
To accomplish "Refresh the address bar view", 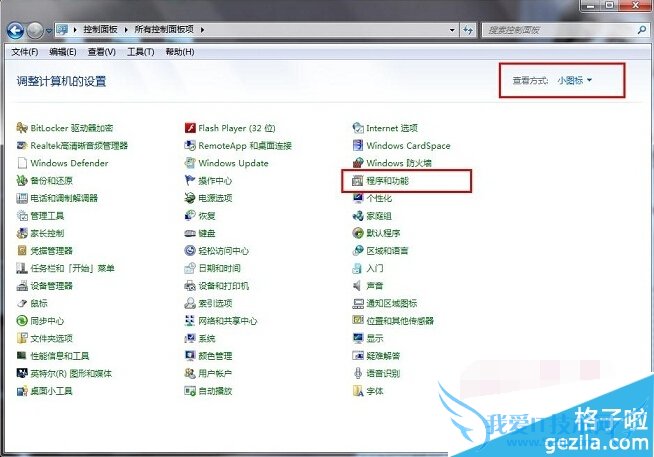I will [x=468, y=30].
